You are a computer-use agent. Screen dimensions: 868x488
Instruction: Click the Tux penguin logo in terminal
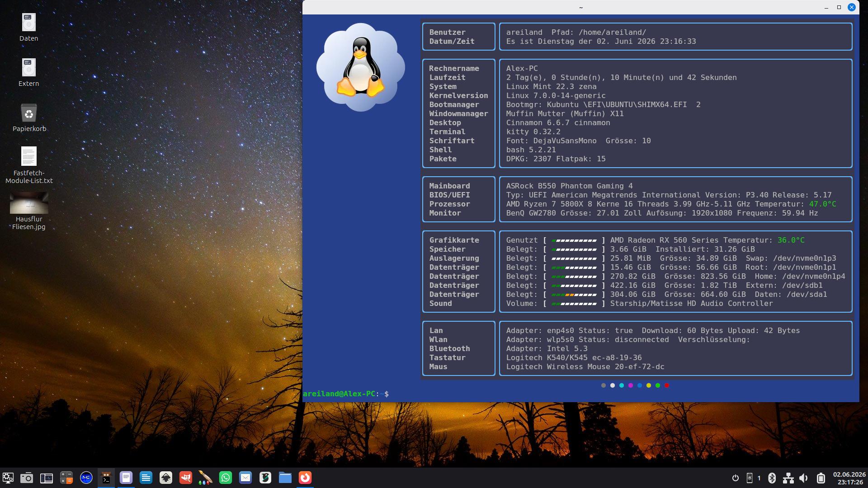361,67
